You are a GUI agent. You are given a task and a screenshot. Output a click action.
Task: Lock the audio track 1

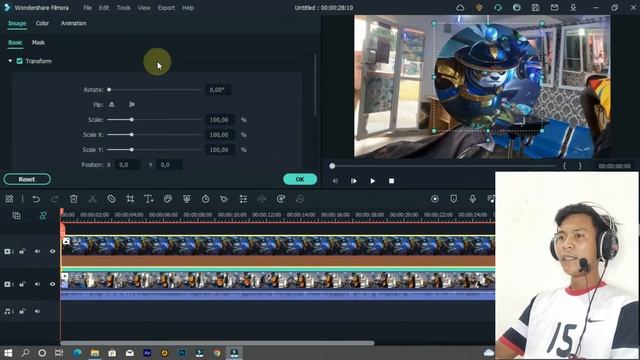pyautogui.click(x=22, y=311)
